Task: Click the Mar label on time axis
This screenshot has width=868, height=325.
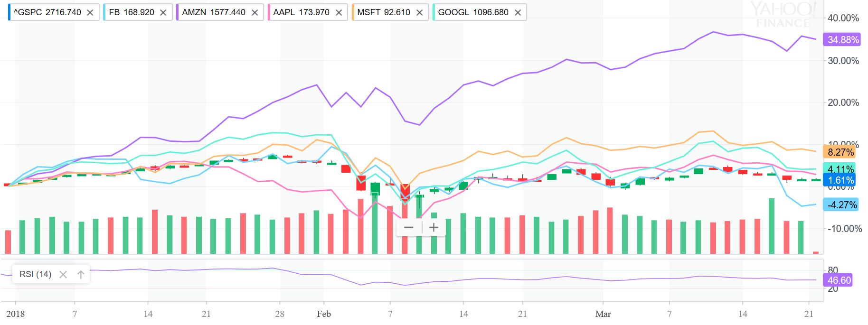Action: 603,314
